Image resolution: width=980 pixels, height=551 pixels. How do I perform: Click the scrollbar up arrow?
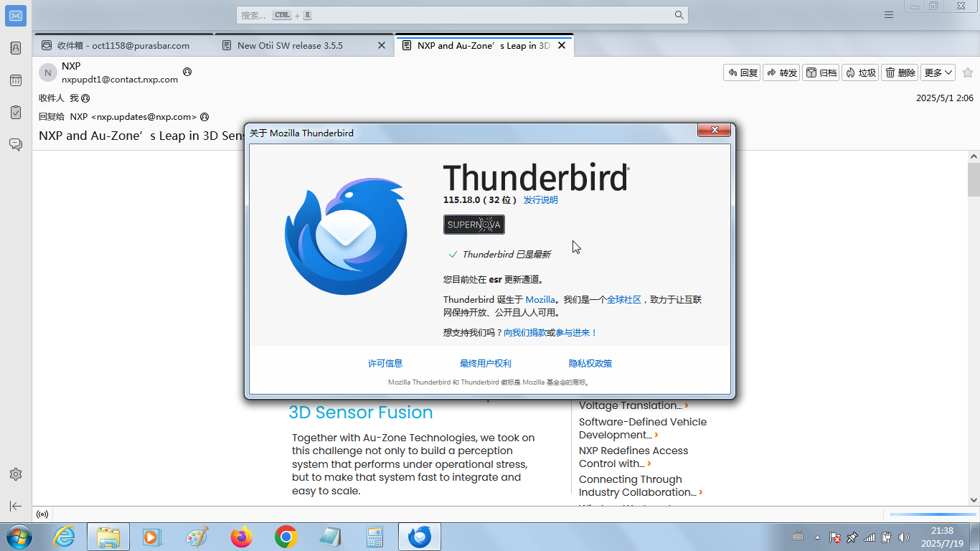pyautogui.click(x=974, y=156)
